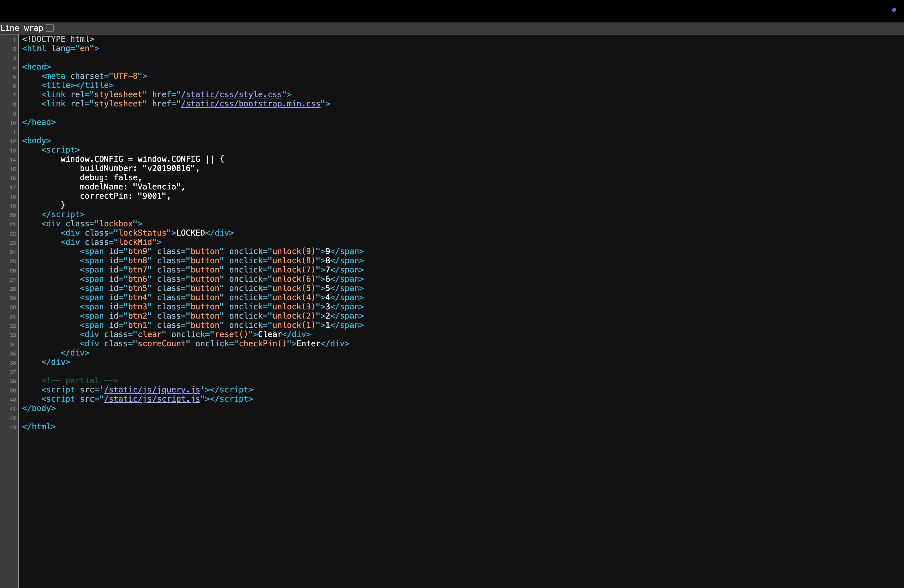Click the <!DOCTYPE html> line

point(58,39)
